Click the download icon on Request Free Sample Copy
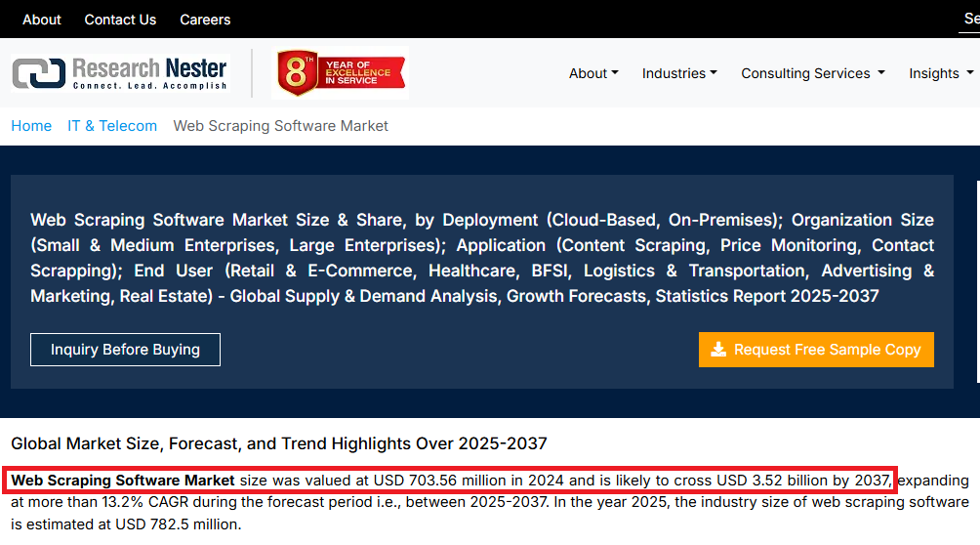 point(718,349)
